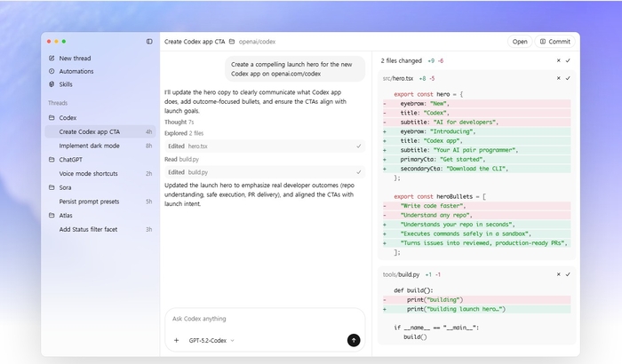
Task: Click the Open button
Action: point(520,42)
